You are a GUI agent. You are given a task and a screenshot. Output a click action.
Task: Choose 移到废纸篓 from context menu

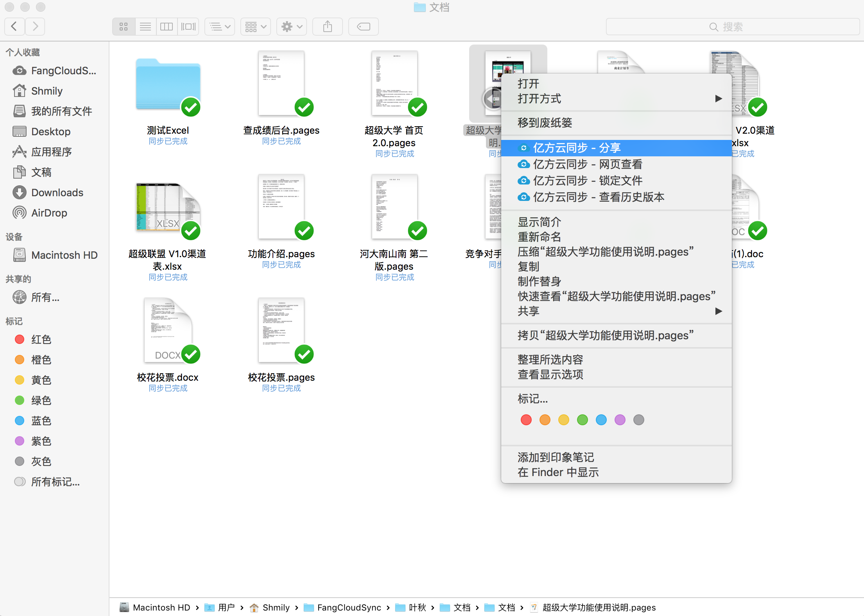tap(545, 123)
